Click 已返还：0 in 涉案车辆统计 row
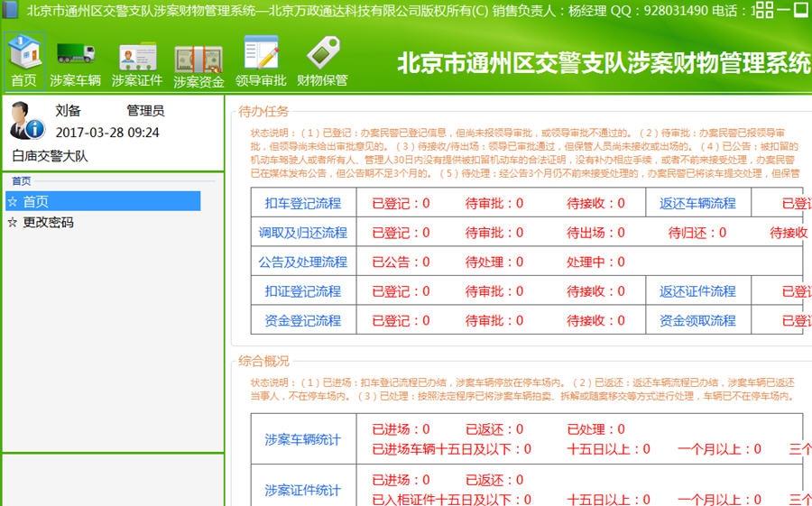 point(494,429)
